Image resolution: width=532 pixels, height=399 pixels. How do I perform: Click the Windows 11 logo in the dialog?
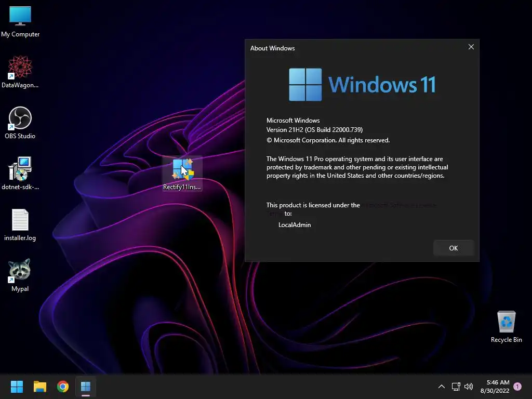click(362, 85)
